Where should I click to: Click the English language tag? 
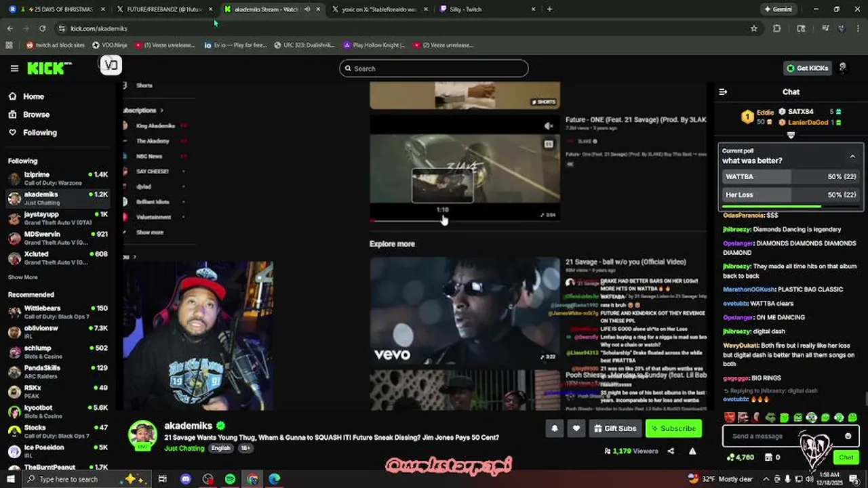[220, 449]
